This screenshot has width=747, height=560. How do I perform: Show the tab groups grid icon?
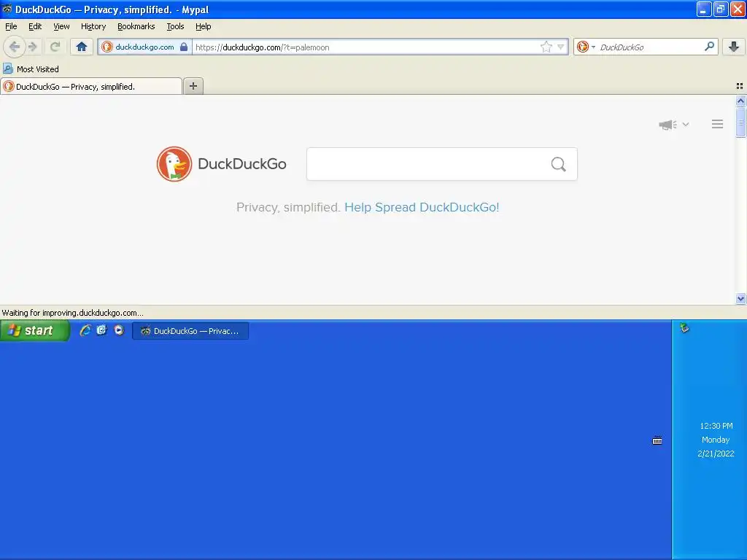click(x=740, y=86)
